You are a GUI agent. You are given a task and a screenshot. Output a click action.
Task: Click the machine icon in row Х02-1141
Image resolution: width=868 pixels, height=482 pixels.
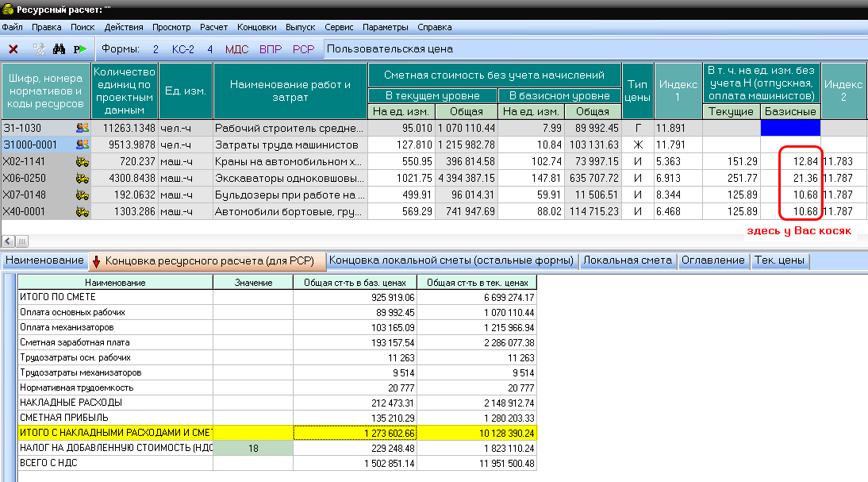click(82, 161)
